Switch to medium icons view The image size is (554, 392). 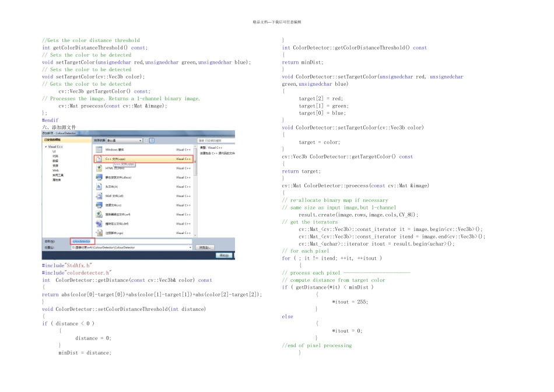tap(152, 141)
